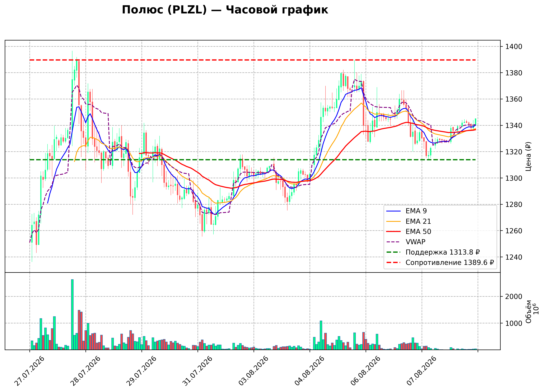
Task: Click the "VWAP" legend label
Action: pos(415,242)
